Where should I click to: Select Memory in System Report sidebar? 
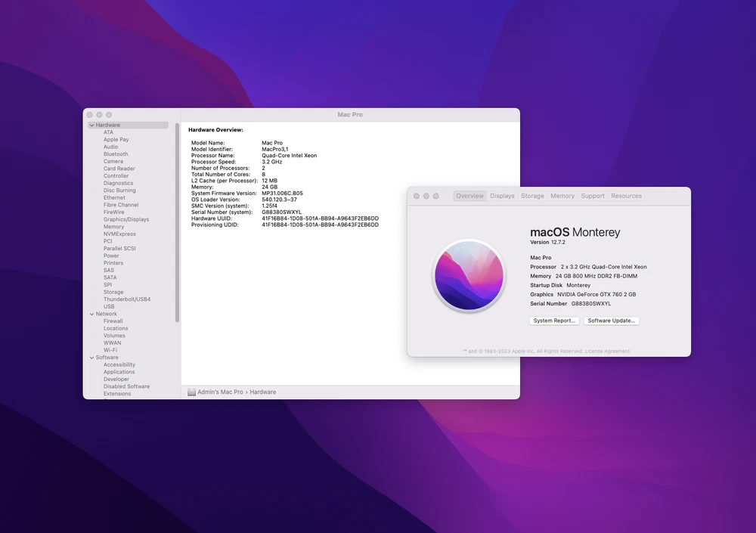tap(114, 226)
